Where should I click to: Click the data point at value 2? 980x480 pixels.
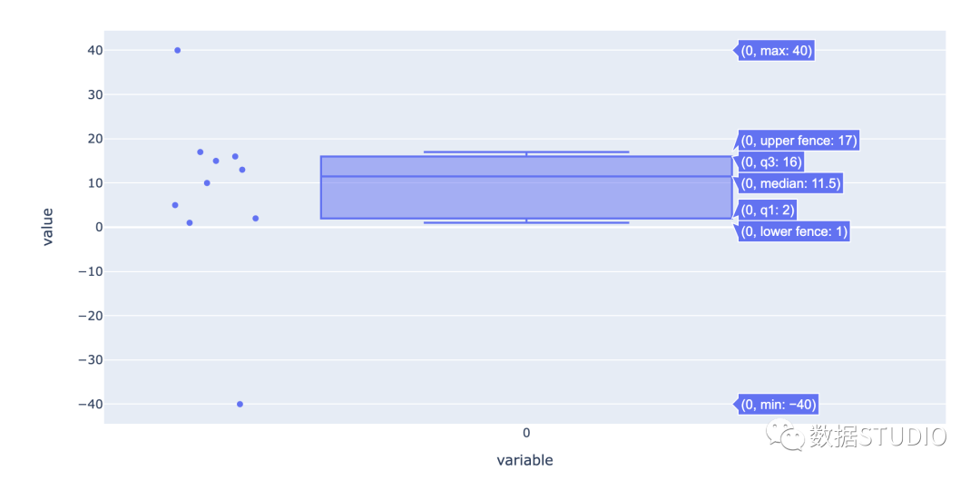click(256, 218)
